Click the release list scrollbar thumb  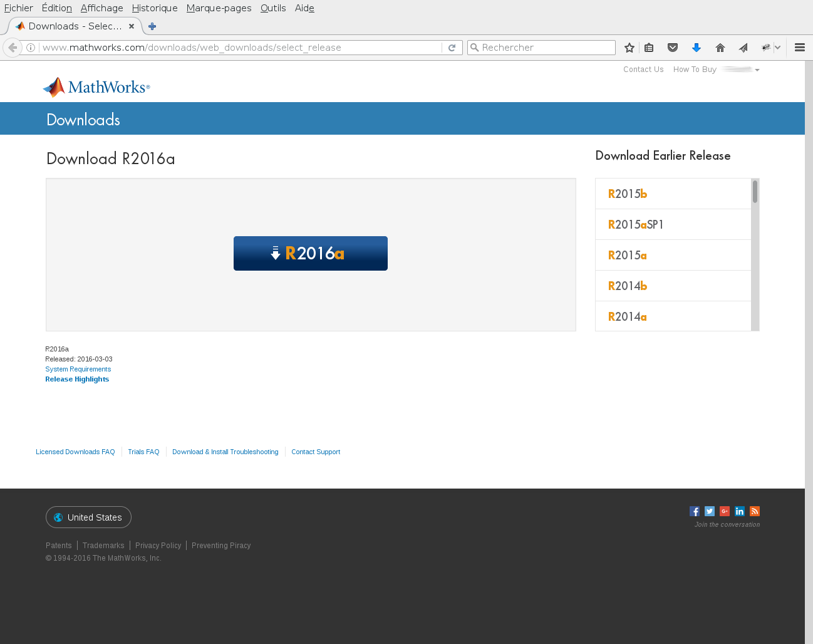(755, 192)
